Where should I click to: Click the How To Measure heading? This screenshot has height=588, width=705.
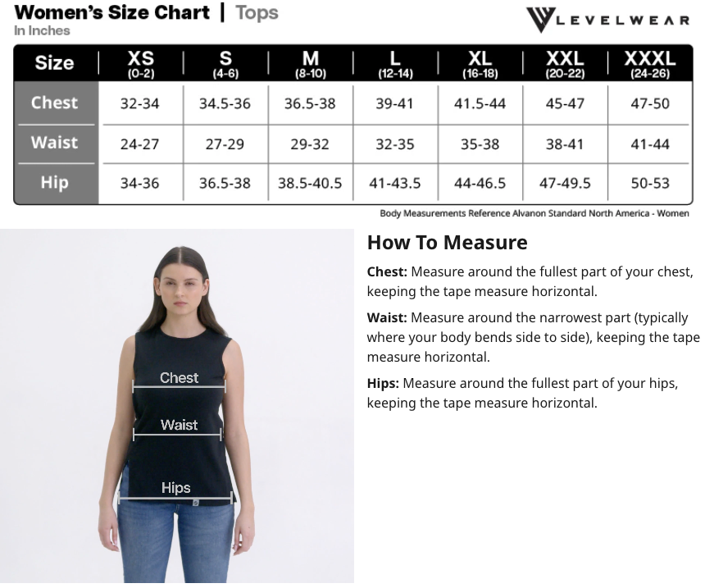coord(447,243)
